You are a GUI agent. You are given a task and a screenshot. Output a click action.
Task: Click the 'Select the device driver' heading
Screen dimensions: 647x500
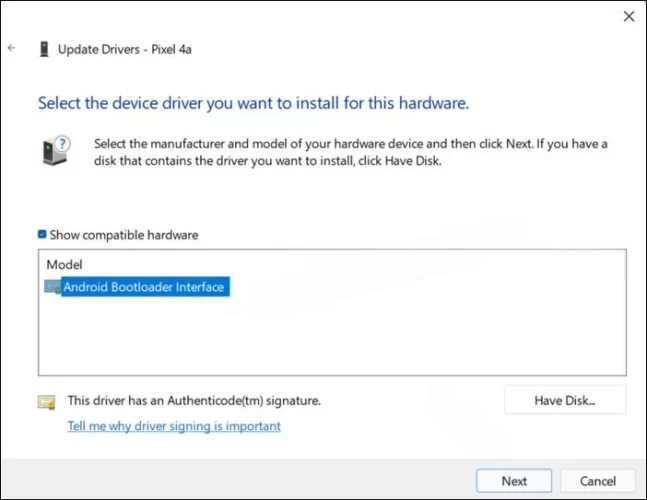pyautogui.click(x=253, y=103)
